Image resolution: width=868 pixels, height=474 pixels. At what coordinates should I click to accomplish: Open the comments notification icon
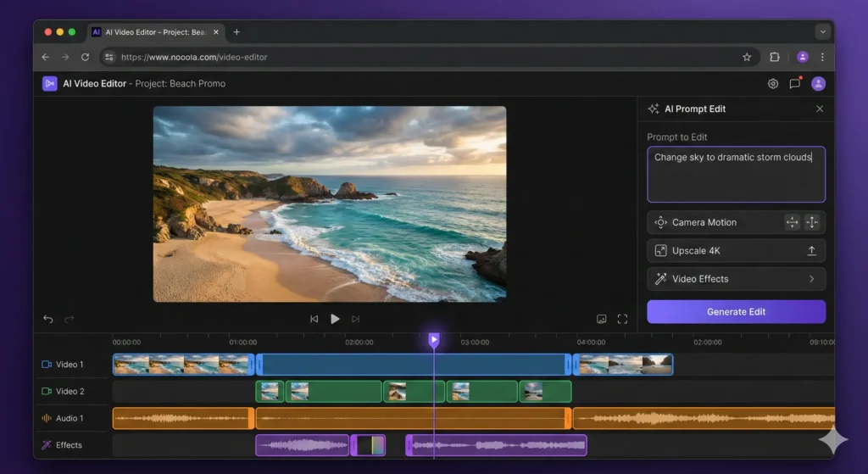click(x=794, y=84)
